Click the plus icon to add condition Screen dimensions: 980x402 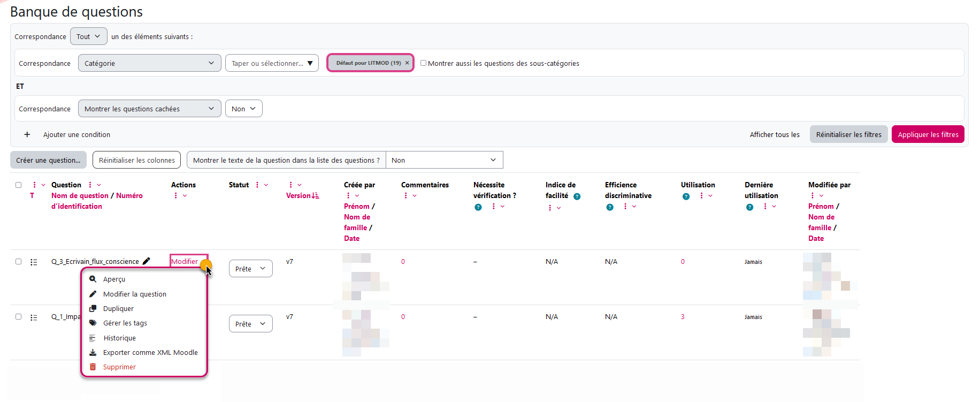pyautogui.click(x=27, y=134)
